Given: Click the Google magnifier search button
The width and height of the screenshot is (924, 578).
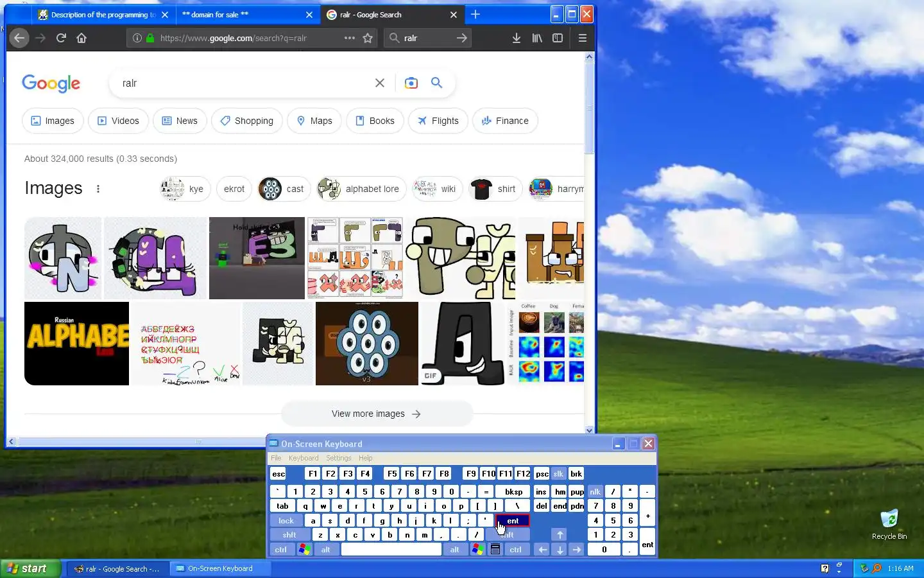Looking at the screenshot, I should point(437,83).
